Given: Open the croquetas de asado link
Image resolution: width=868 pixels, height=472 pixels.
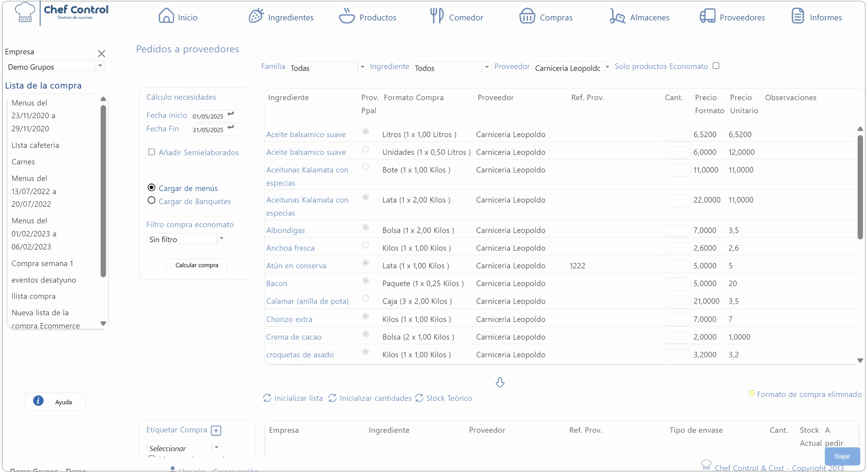Looking at the screenshot, I should pos(300,355).
